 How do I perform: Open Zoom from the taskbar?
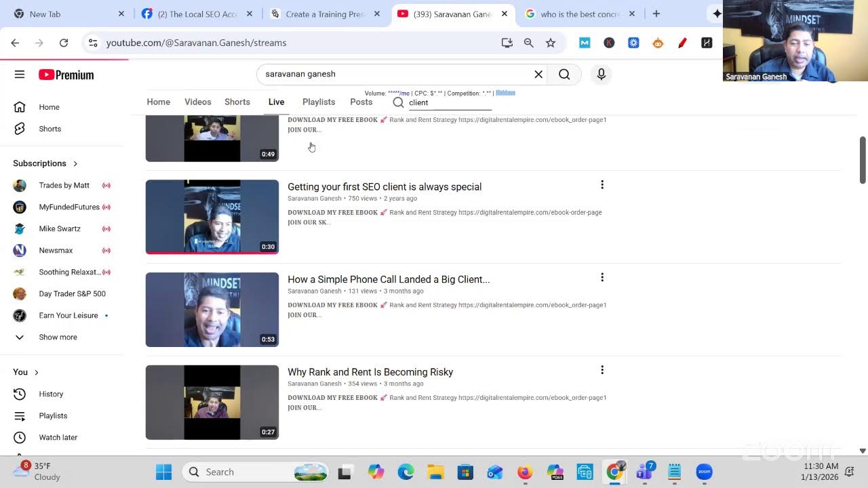704,472
